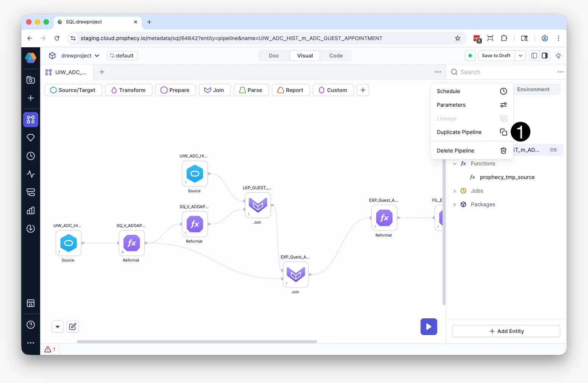Toggle right panel layout icon

pyautogui.click(x=545, y=56)
